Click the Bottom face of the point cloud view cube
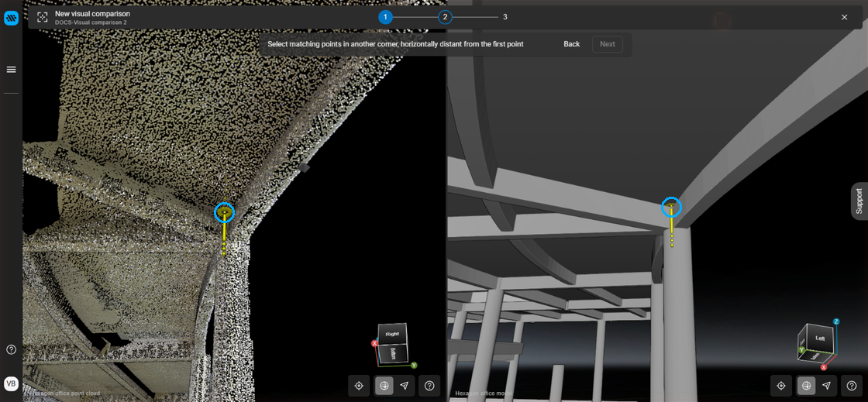The height and width of the screenshot is (402, 868). 393,354
